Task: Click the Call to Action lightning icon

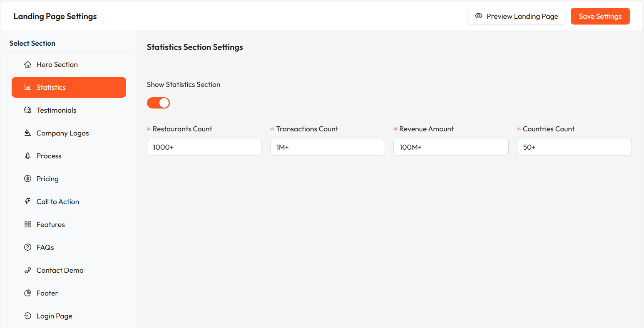Action: [27, 202]
